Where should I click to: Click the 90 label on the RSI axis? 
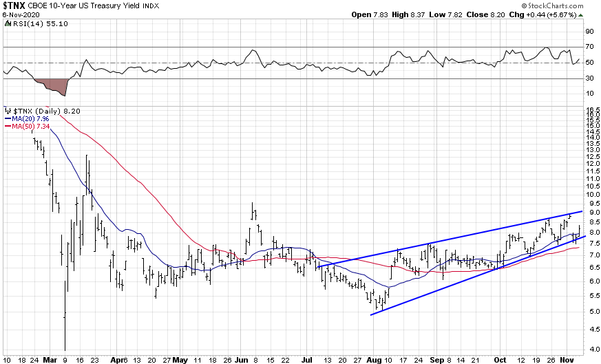pyautogui.click(x=590, y=32)
